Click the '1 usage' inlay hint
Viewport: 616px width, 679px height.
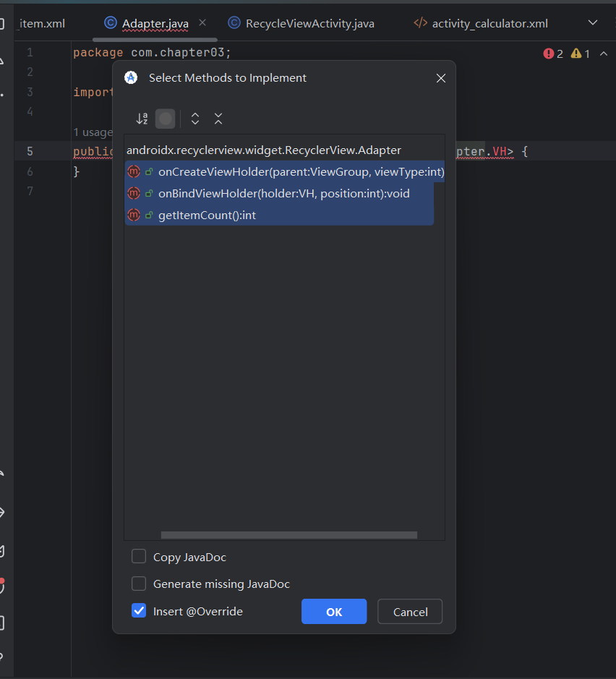[x=93, y=132]
